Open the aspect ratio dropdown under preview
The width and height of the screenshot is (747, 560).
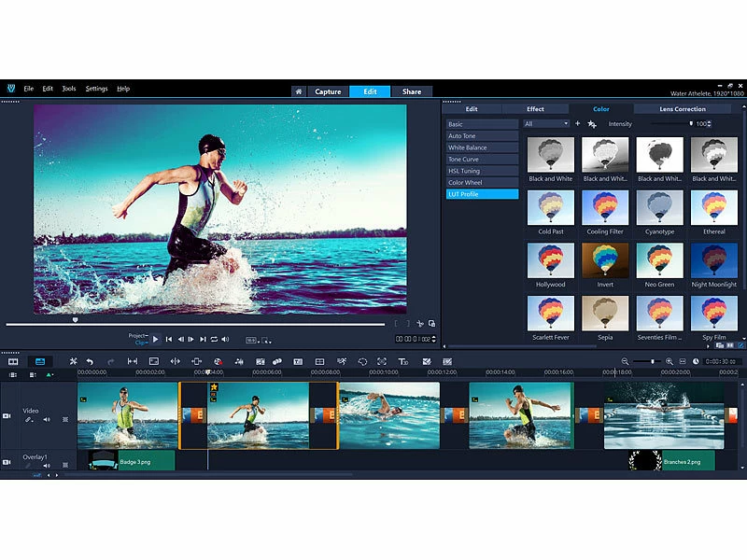tap(253, 340)
